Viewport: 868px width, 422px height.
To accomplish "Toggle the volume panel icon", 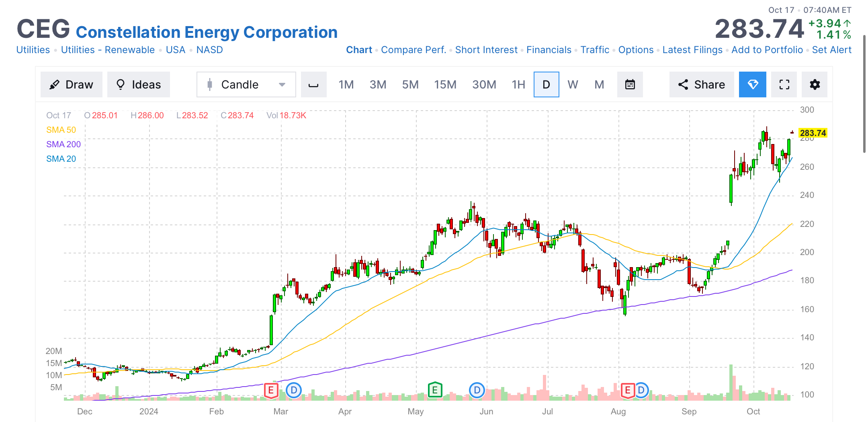I will (x=313, y=84).
